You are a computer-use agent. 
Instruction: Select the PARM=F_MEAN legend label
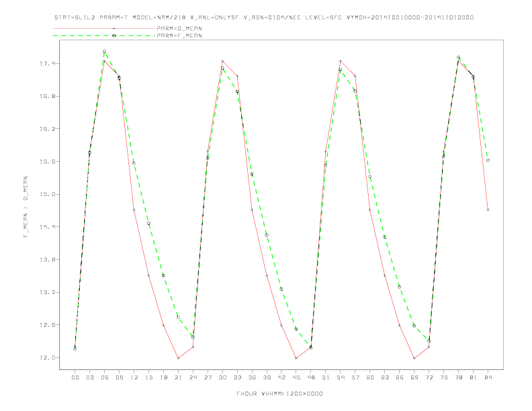[179, 36]
